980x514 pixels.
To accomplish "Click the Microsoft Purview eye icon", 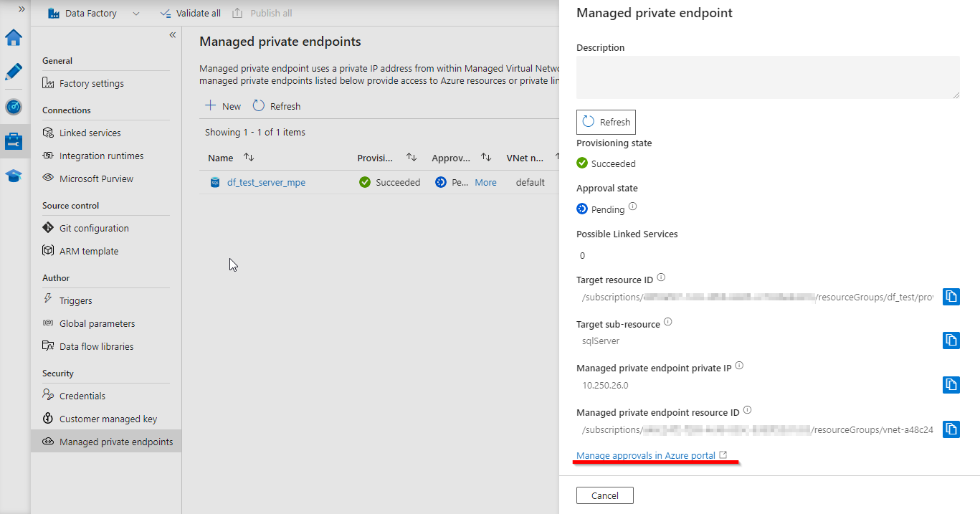I will 48,179.
